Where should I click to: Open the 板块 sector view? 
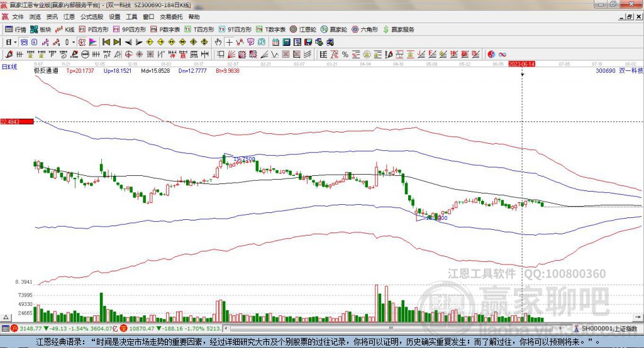click(x=42, y=30)
